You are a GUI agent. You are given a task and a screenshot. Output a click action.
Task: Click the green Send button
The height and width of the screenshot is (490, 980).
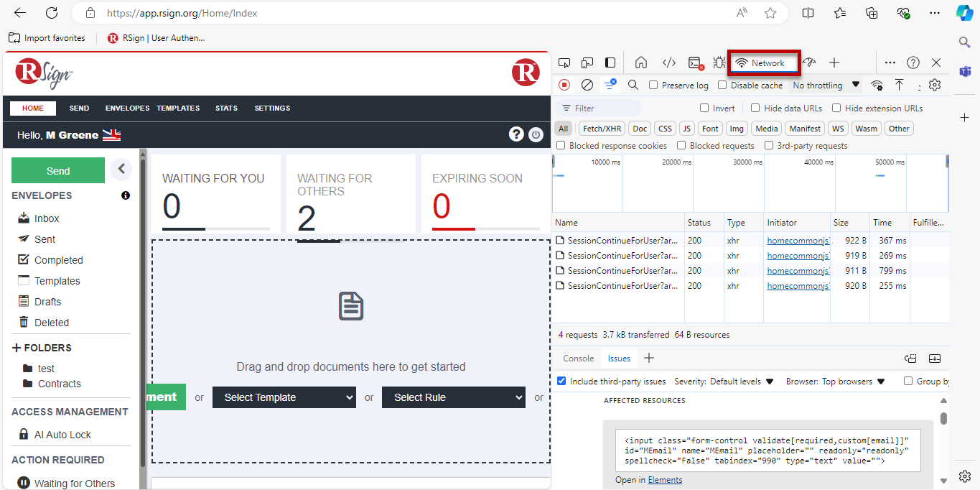58,170
